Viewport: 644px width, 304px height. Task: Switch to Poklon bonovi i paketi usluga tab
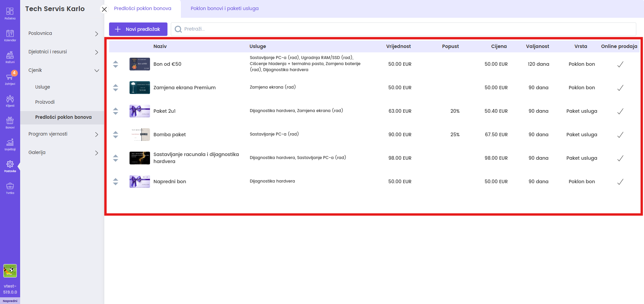click(225, 8)
